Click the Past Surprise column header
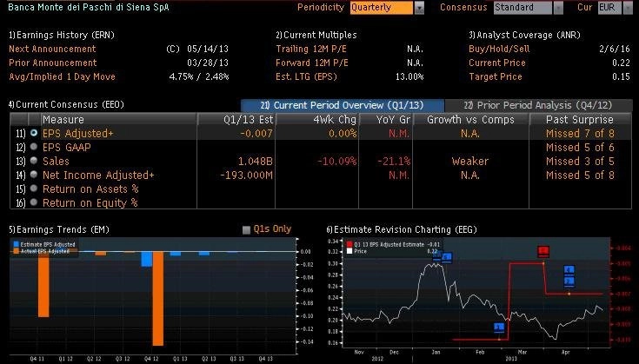This screenshot has height=364, width=639. [x=580, y=120]
